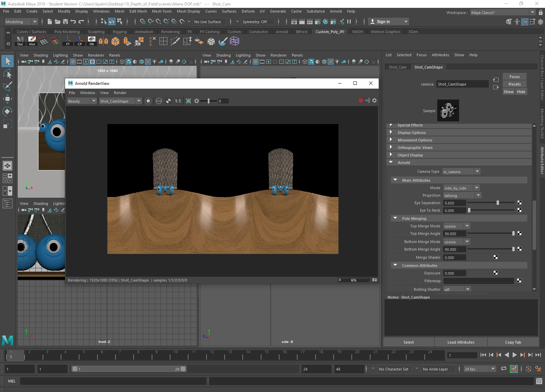This screenshot has width=545, height=392.
Task: Open Arnold RenderView settings gear
Action: pos(374,101)
